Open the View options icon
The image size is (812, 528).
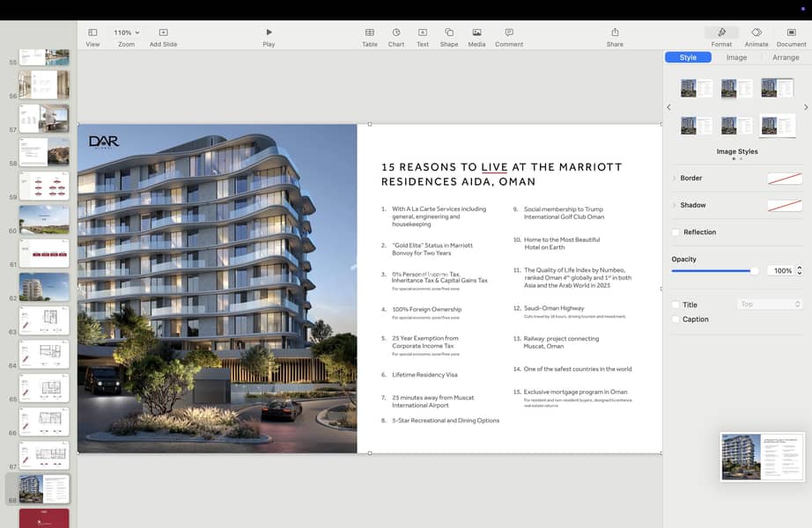tap(92, 32)
